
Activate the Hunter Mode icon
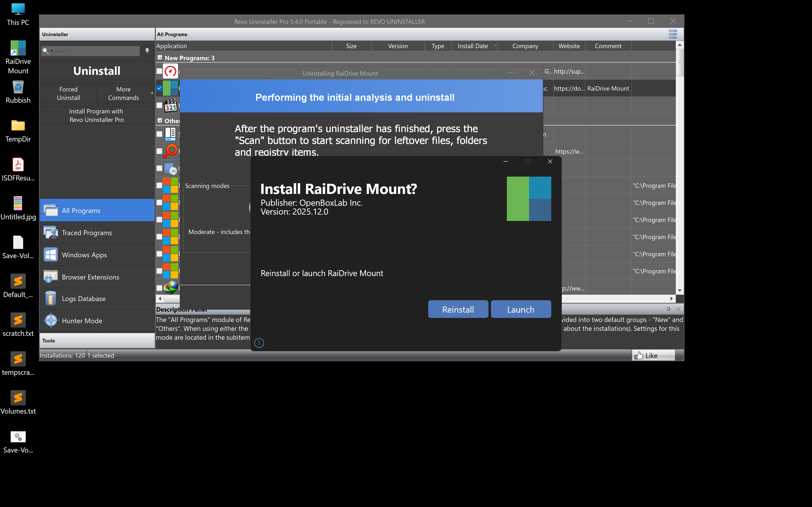(51, 320)
